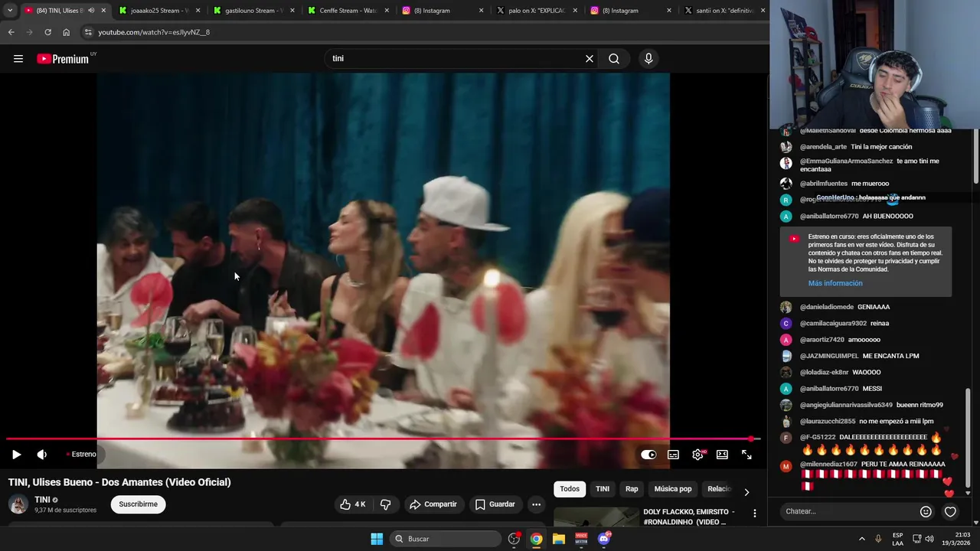Image resolution: width=980 pixels, height=551 pixels.
Task: Go back with browser back arrow
Action: pos(11,32)
